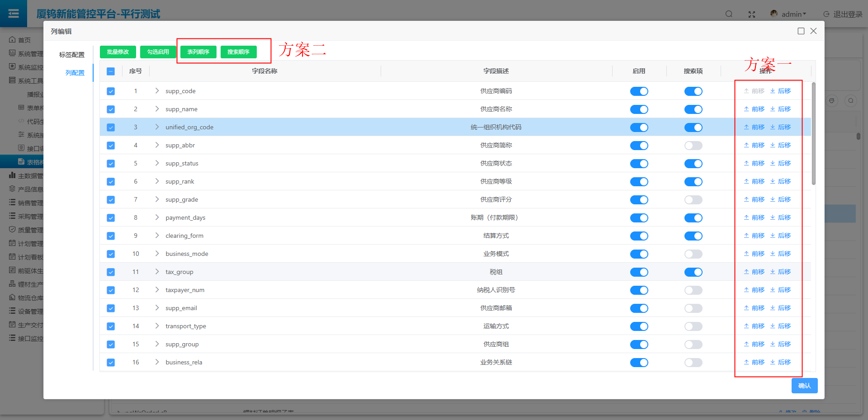This screenshot has height=420, width=868.
Task: Enable 搜索项 switch for supp_grade
Action: tap(693, 200)
